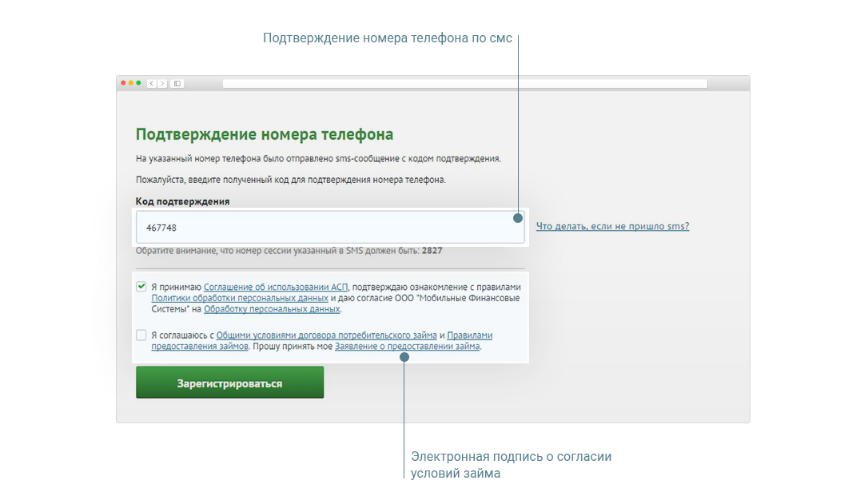
Task: Check the loan conditions agreement checkbox
Action: click(141, 335)
